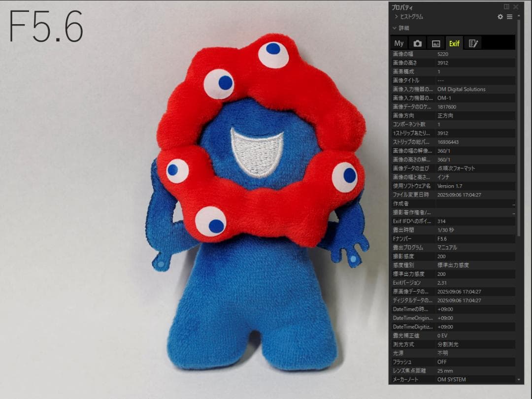Click the 作成者 value field
Viewport: 532px width, 399px height.
474,203
